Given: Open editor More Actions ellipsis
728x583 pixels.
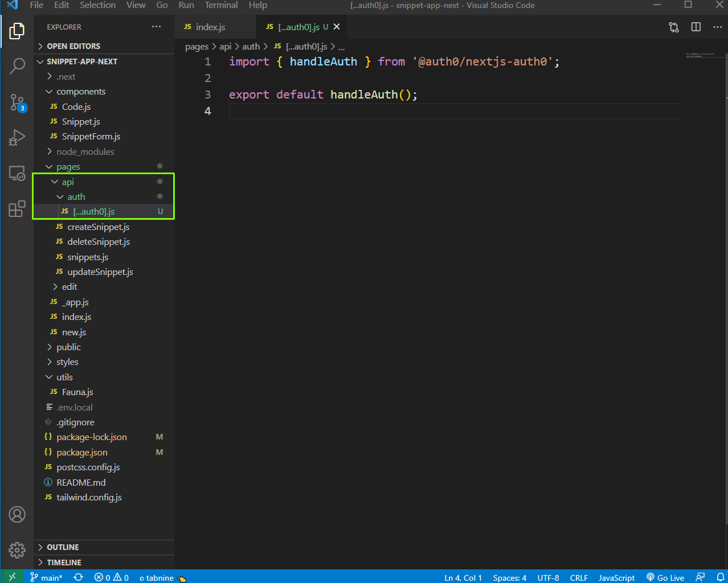Looking at the screenshot, I should (x=717, y=27).
